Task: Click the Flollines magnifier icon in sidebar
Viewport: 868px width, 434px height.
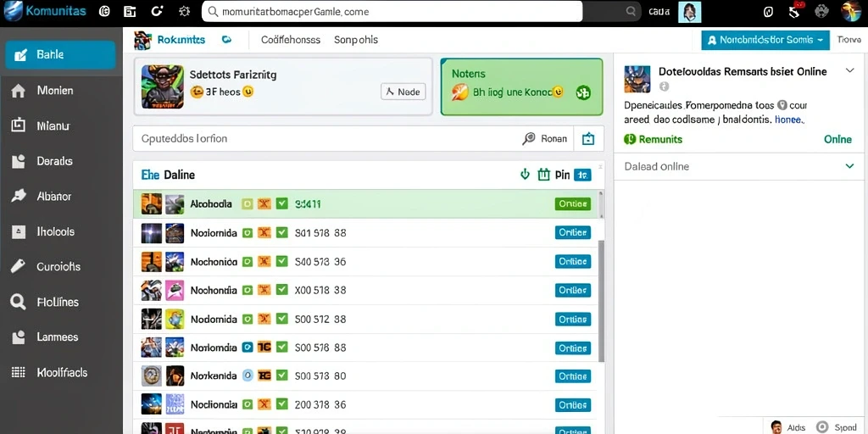Action: click(x=19, y=303)
